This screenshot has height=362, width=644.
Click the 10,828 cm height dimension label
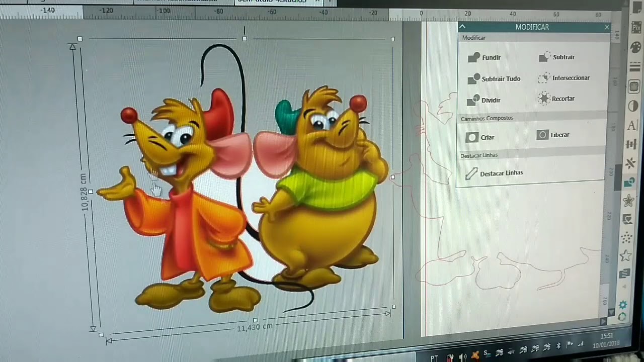point(84,192)
